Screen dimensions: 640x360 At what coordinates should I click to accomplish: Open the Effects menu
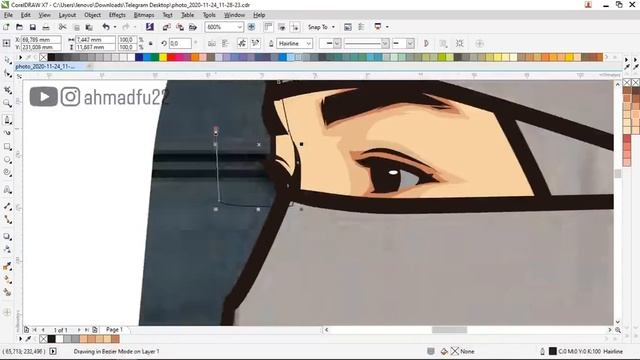pyautogui.click(x=117, y=15)
